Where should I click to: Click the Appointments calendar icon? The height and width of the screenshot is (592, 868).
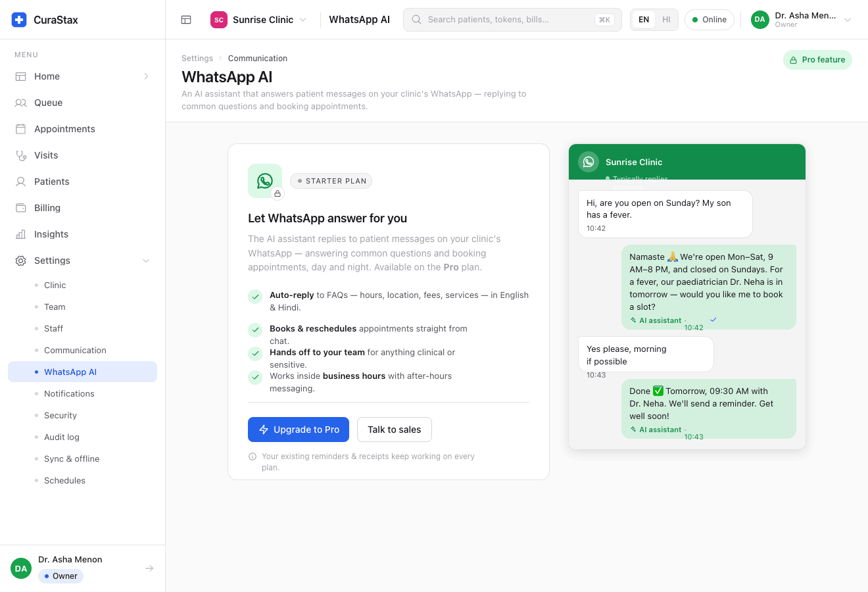(x=21, y=129)
